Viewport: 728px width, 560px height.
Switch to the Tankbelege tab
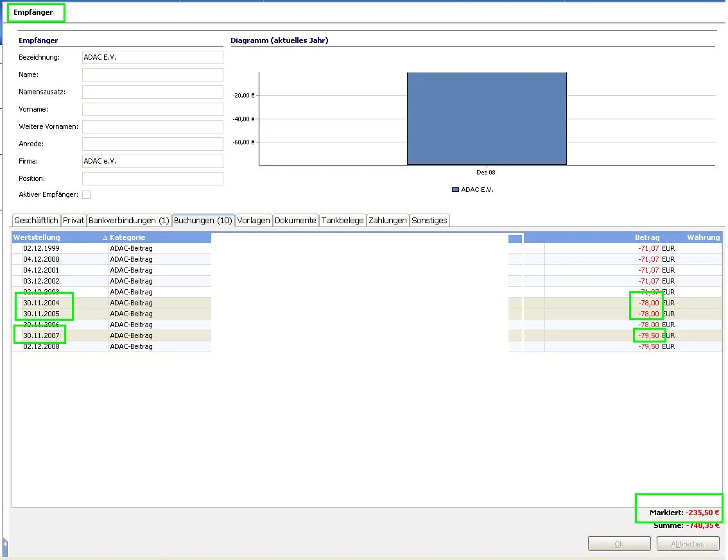pos(343,220)
